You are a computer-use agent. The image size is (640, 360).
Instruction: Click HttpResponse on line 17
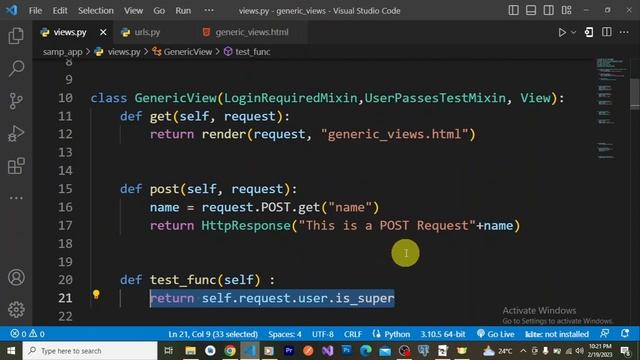tap(246, 225)
